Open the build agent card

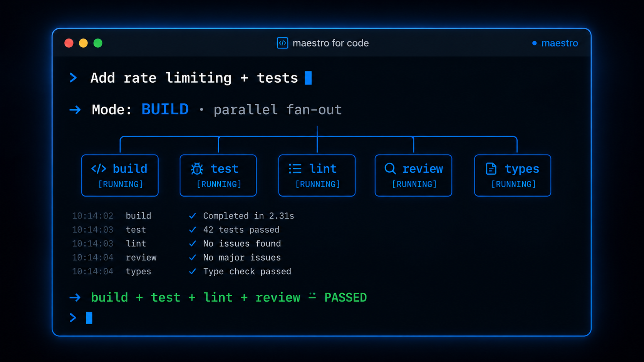[120, 175]
